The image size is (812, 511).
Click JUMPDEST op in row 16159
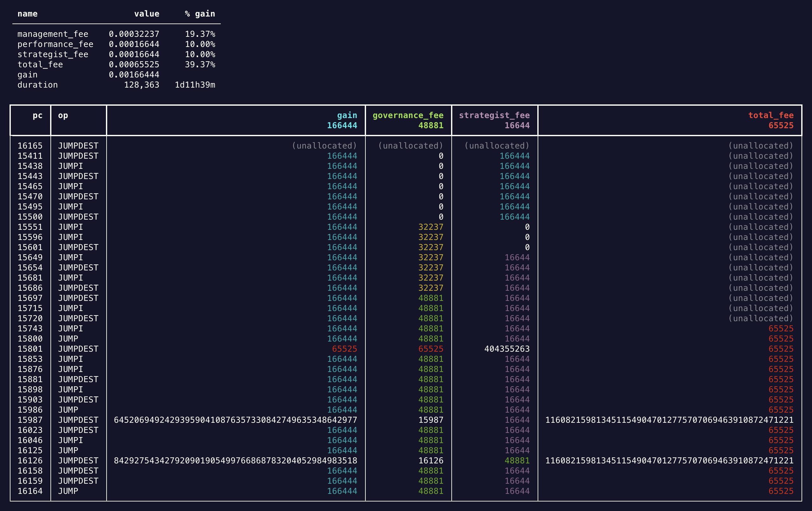pos(78,481)
